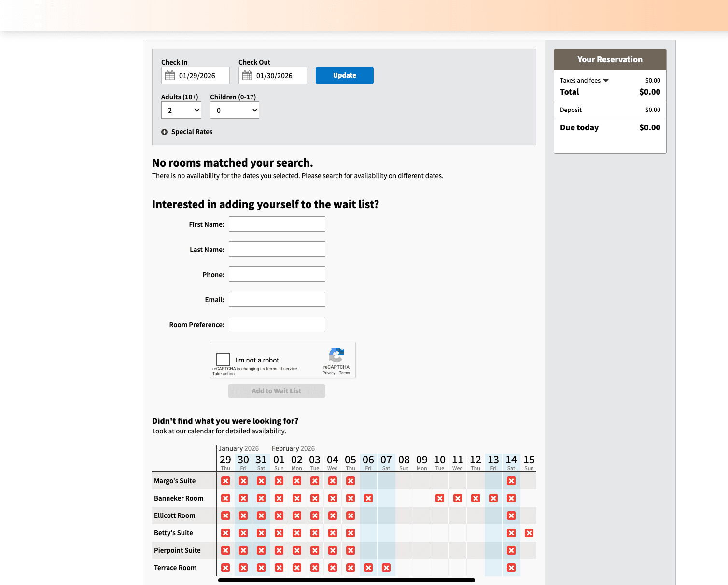Expand the Taxes and fees breakdown
Viewport: 728px width, 585px height.
pos(606,81)
